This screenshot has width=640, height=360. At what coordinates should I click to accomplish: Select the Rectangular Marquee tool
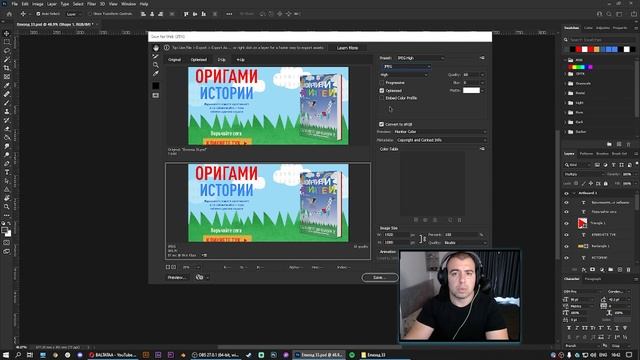[x=7, y=42]
